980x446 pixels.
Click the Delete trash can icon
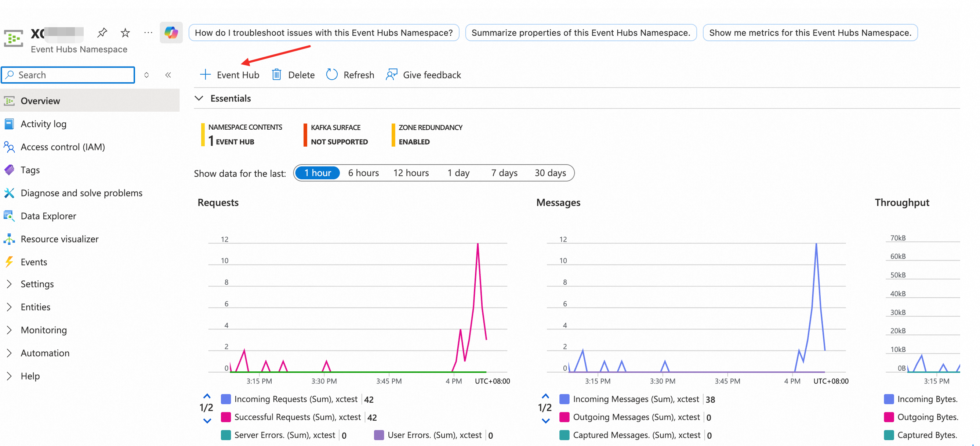point(277,75)
